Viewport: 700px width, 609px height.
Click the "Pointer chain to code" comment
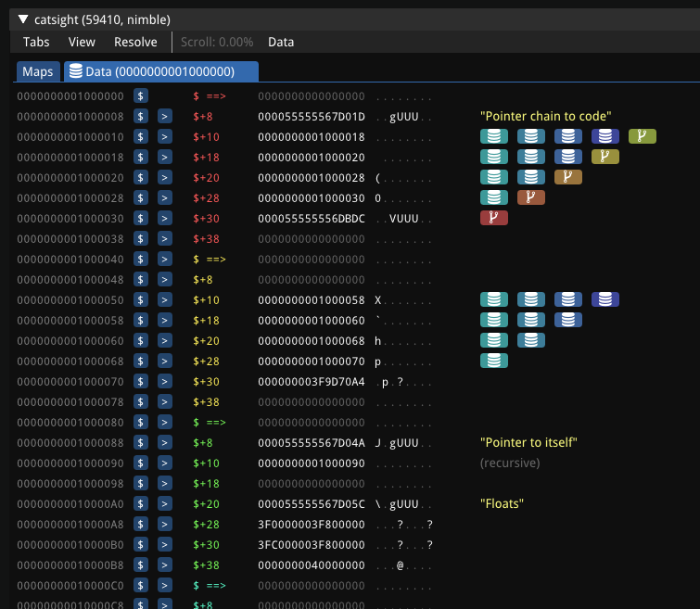(545, 116)
